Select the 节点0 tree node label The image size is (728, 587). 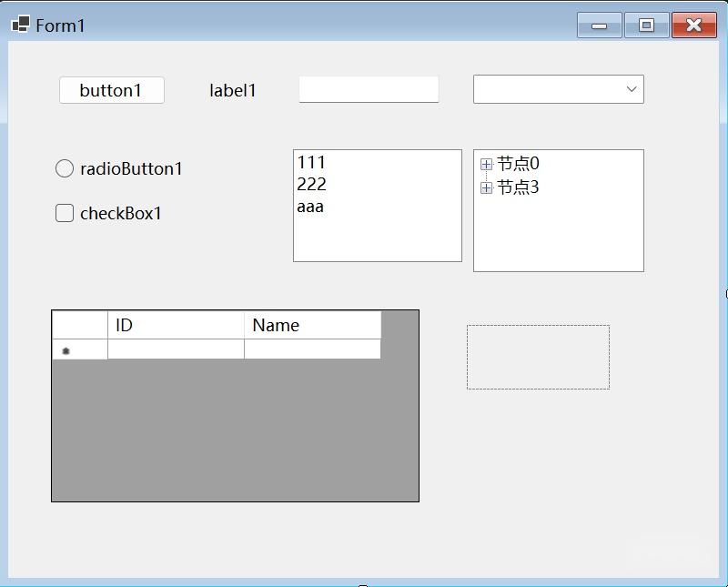click(518, 164)
